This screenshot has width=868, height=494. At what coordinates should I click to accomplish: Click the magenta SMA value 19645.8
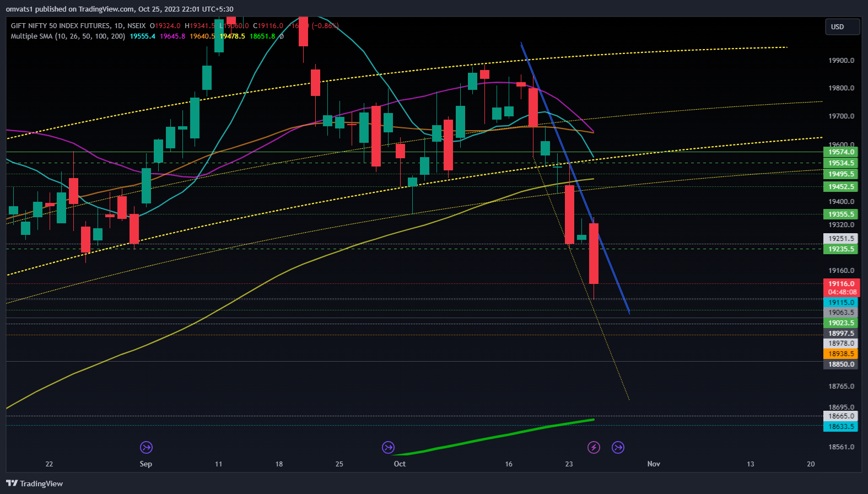pos(172,36)
